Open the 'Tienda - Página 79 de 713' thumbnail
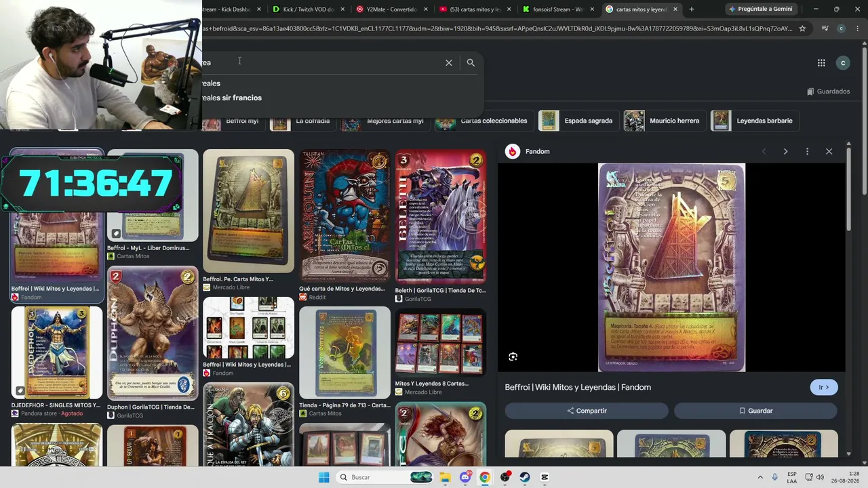Viewport: 868px width, 488px height. 345,352
